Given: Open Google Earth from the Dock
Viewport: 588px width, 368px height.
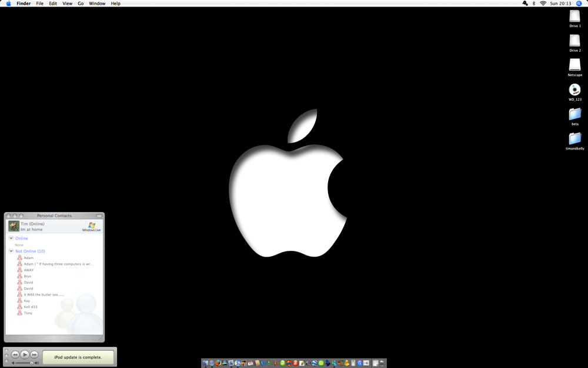Looking at the screenshot, I should coord(315,363).
